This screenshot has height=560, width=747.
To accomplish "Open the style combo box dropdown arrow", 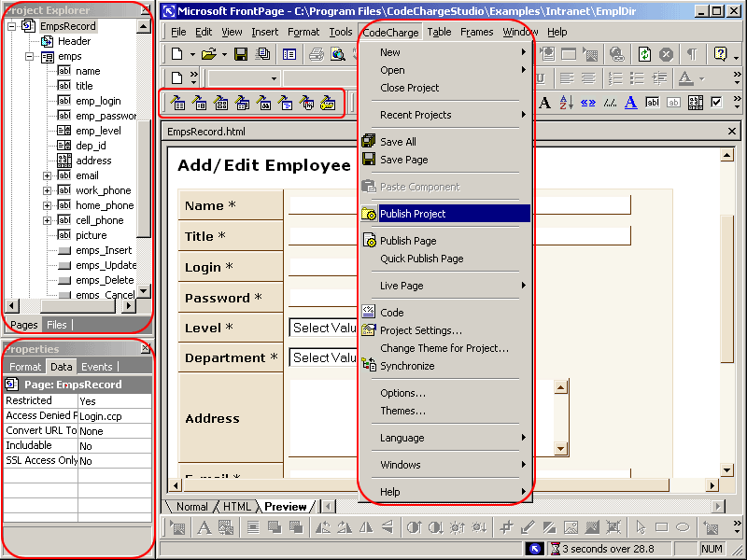I will point(274,78).
